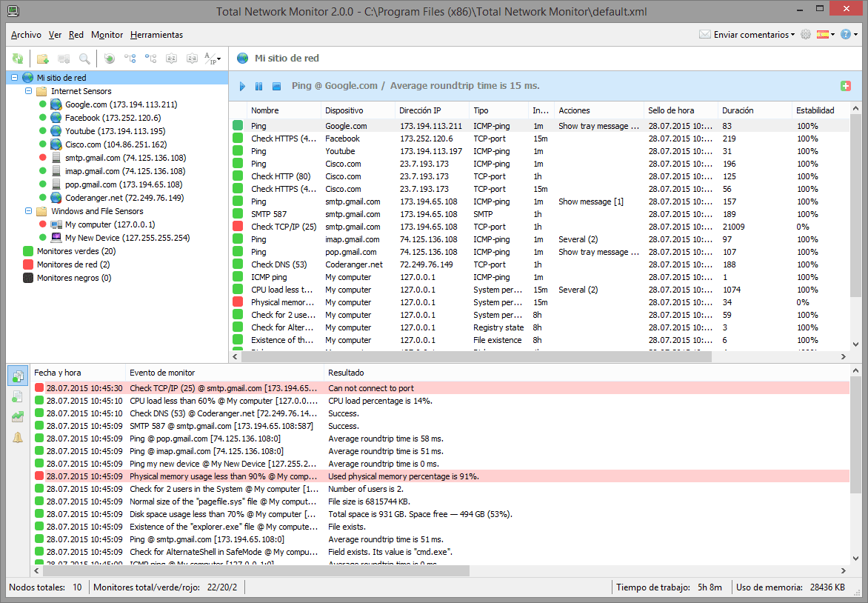This screenshot has height=603, width=868.
Task: Pause the monitor with the pause button
Action: coord(258,87)
